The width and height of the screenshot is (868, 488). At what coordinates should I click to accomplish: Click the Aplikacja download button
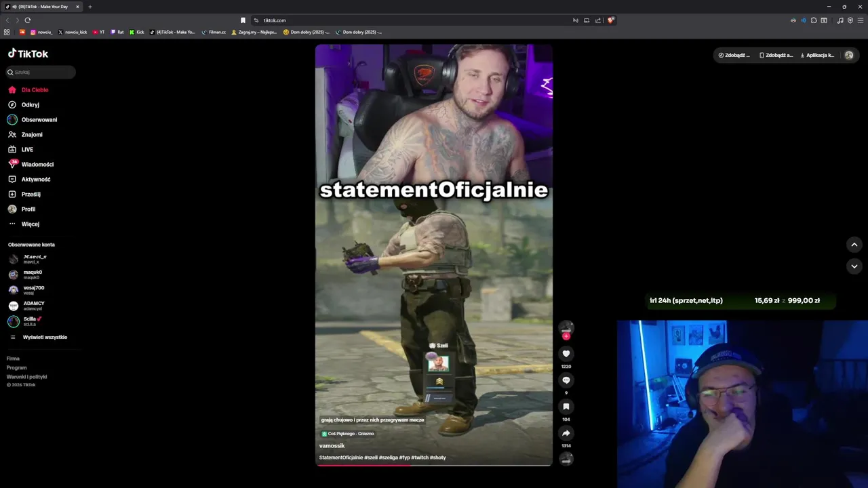tap(817, 55)
